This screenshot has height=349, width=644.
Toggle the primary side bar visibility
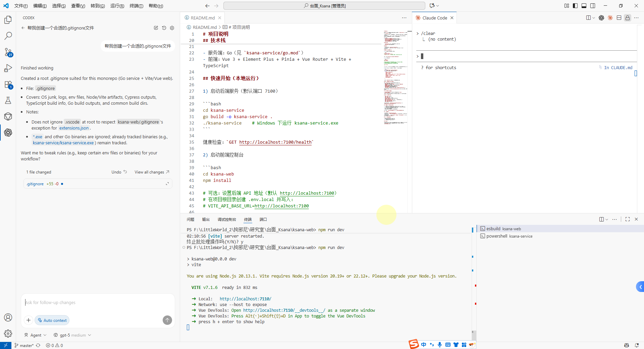[x=575, y=6]
